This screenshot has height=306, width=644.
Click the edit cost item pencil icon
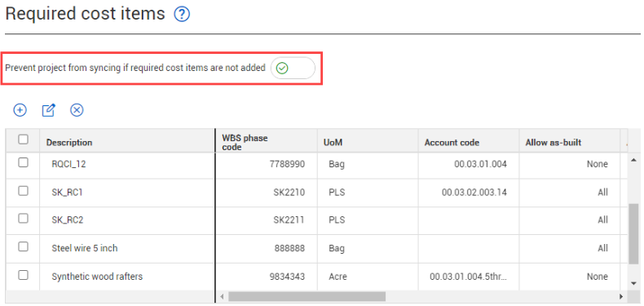point(48,110)
